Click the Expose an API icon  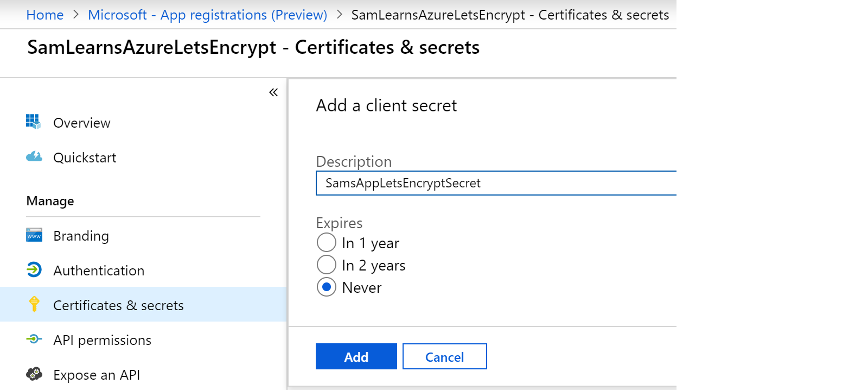pos(34,374)
